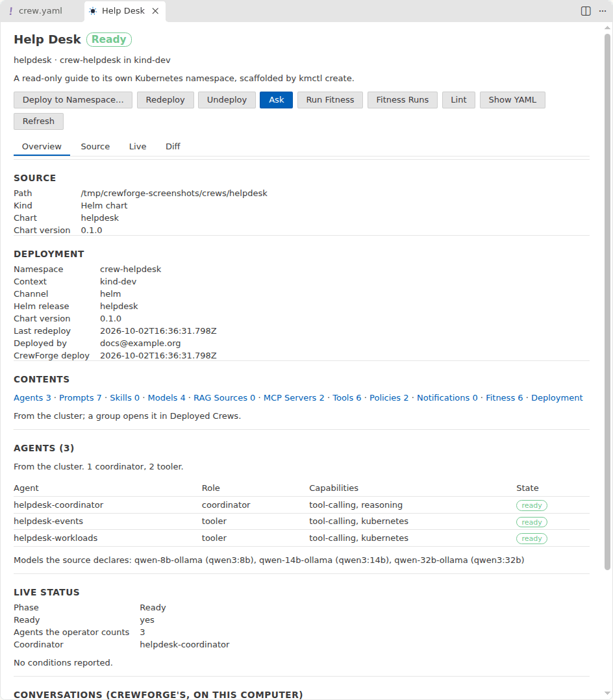
Task: Click the Refresh button
Action: tap(38, 121)
